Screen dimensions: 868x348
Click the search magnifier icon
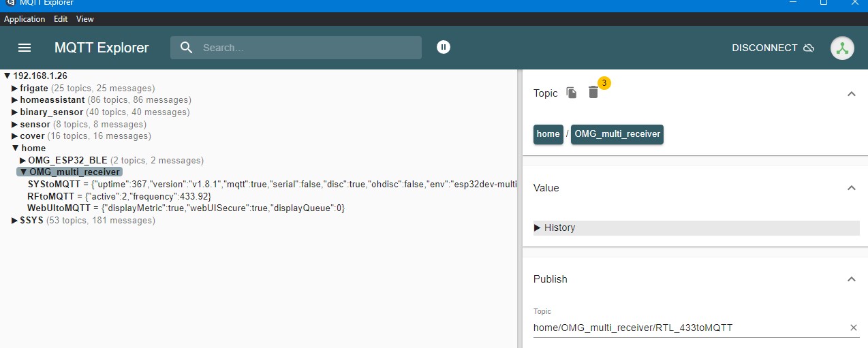pyautogui.click(x=186, y=48)
